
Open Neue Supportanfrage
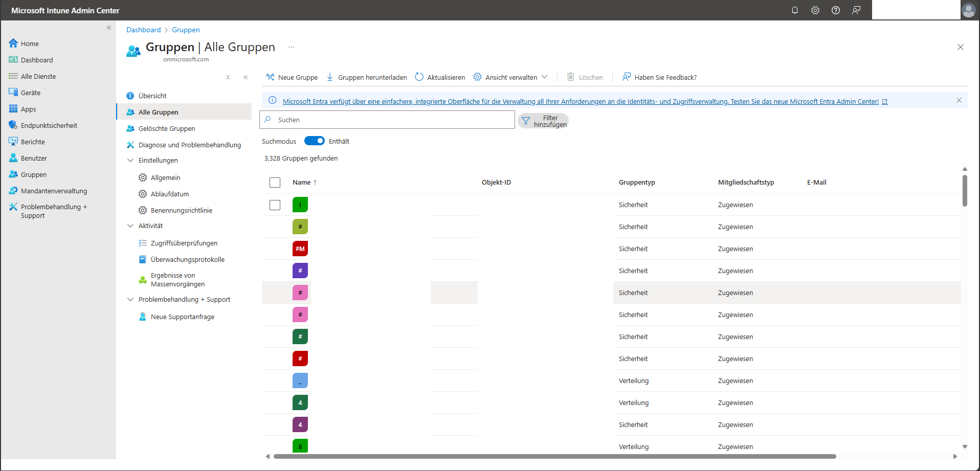click(183, 317)
